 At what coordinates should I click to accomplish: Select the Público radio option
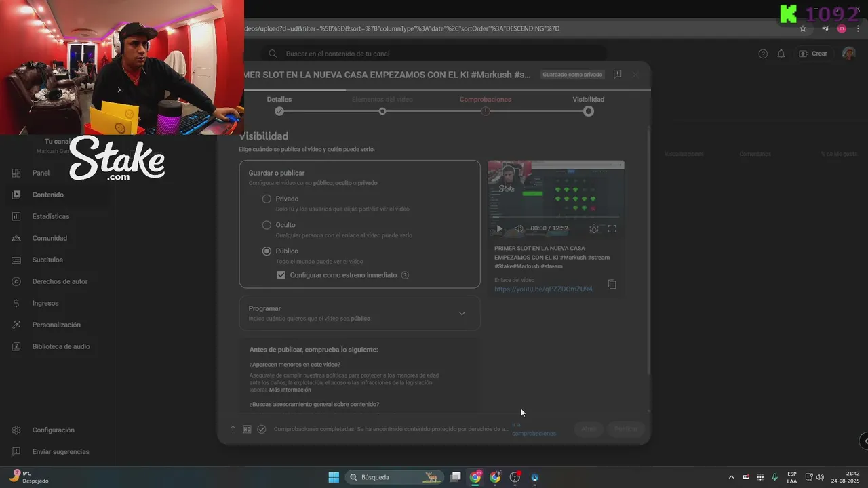(267, 251)
